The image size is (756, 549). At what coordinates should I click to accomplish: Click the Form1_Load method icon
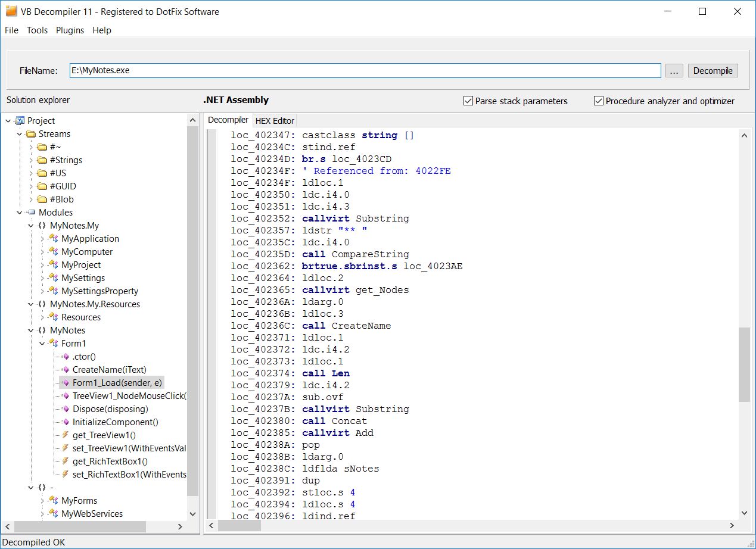coord(66,383)
